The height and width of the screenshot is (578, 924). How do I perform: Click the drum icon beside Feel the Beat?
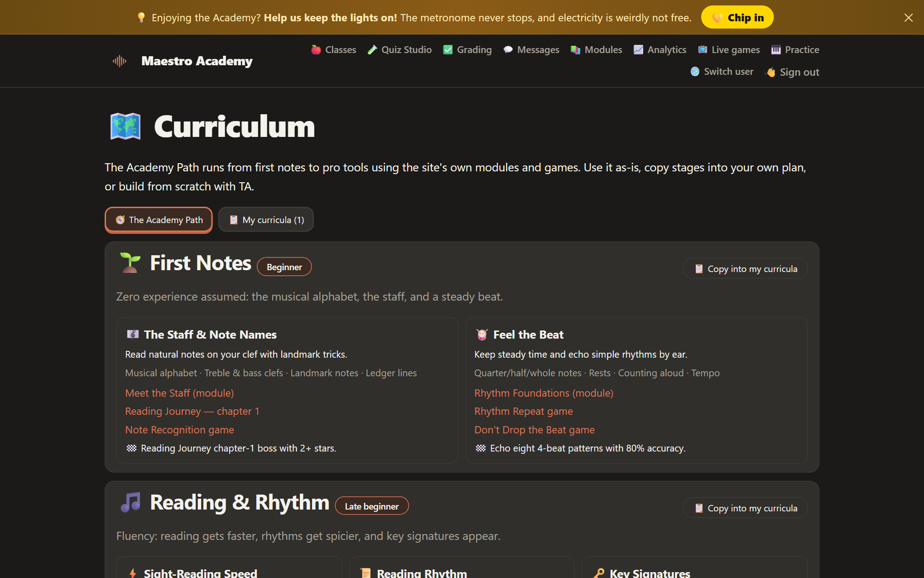[x=482, y=335]
